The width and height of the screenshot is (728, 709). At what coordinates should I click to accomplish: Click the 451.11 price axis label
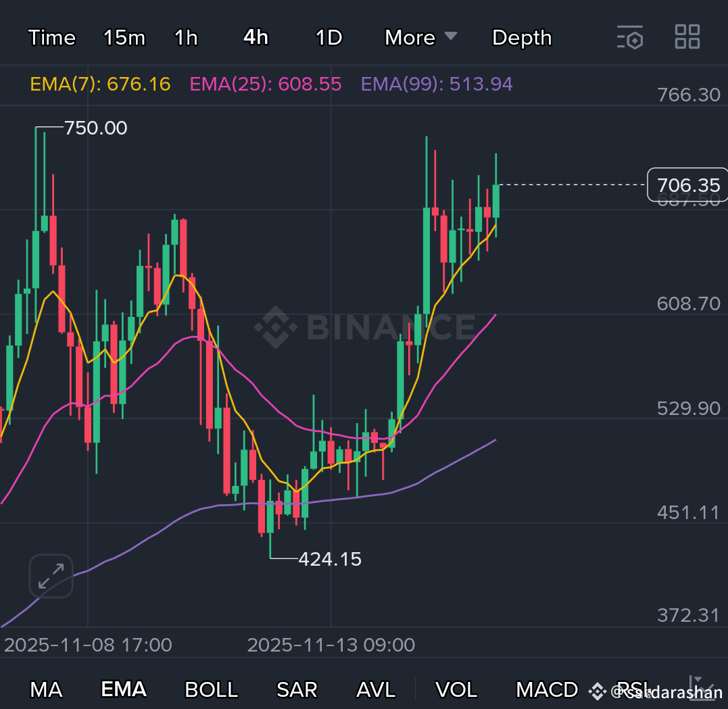tap(688, 512)
